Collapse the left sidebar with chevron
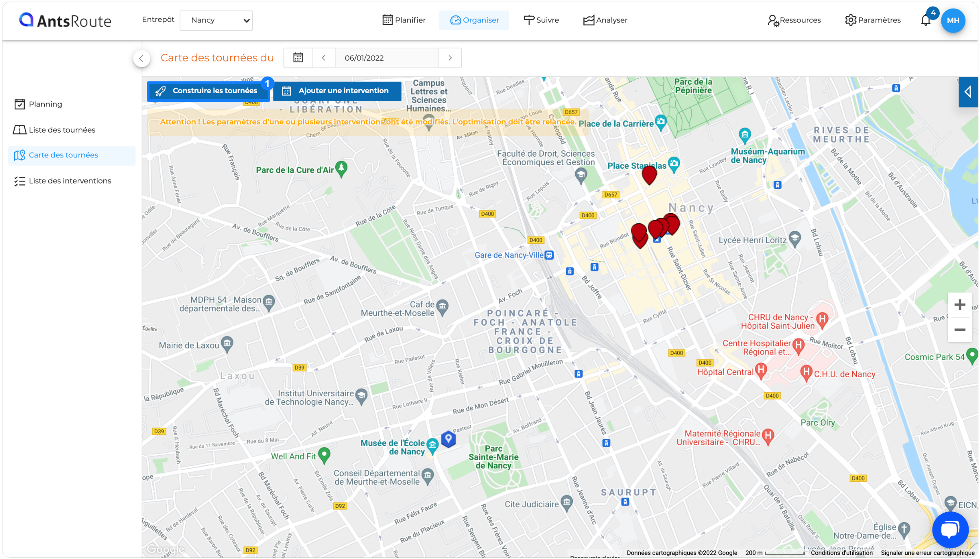This screenshot has width=980, height=559. pyautogui.click(x=141, y=58)
